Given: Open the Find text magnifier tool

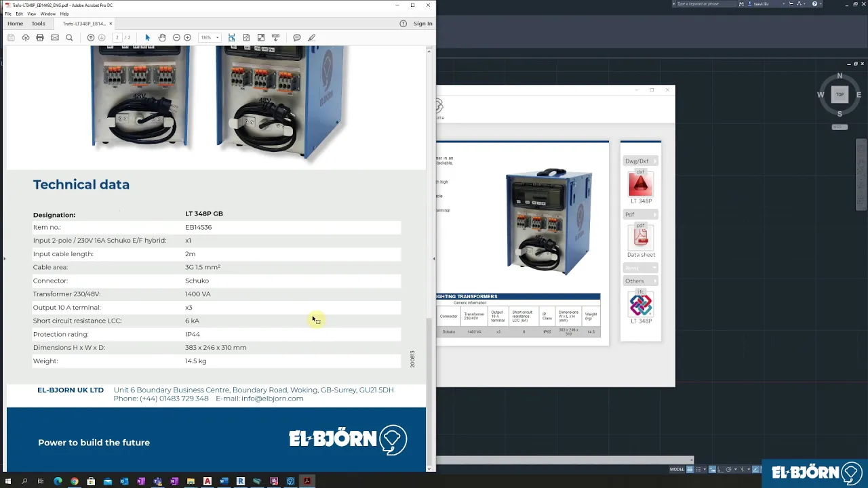Looking at the screenshot, I should coord(69,38).
